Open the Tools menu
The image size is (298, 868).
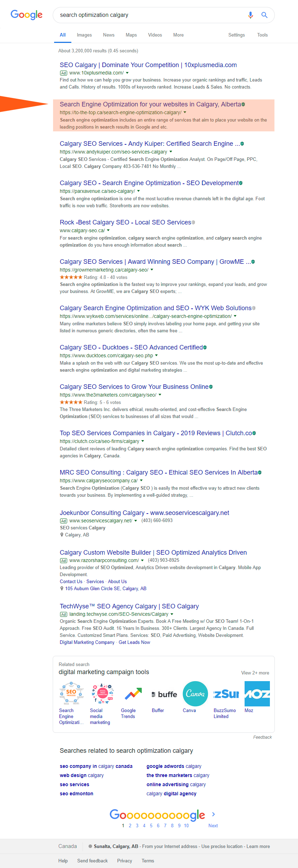click(262, 35)
